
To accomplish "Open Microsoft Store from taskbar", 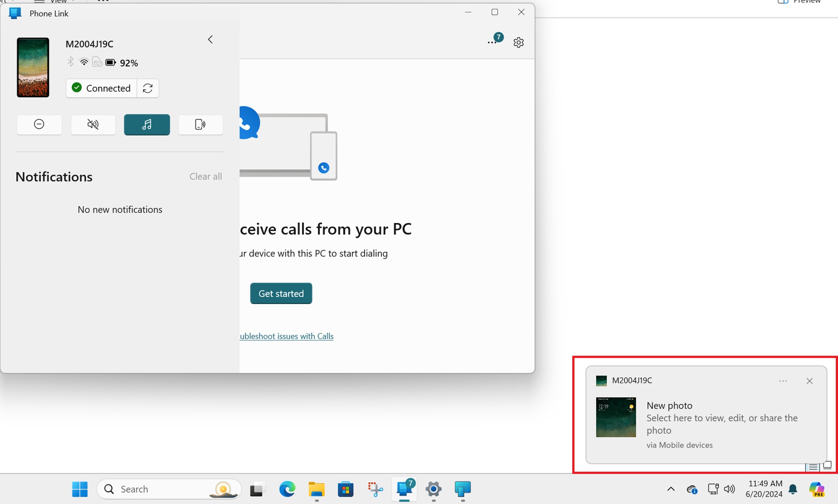I will pyautogui.click(x=346, y=489).
